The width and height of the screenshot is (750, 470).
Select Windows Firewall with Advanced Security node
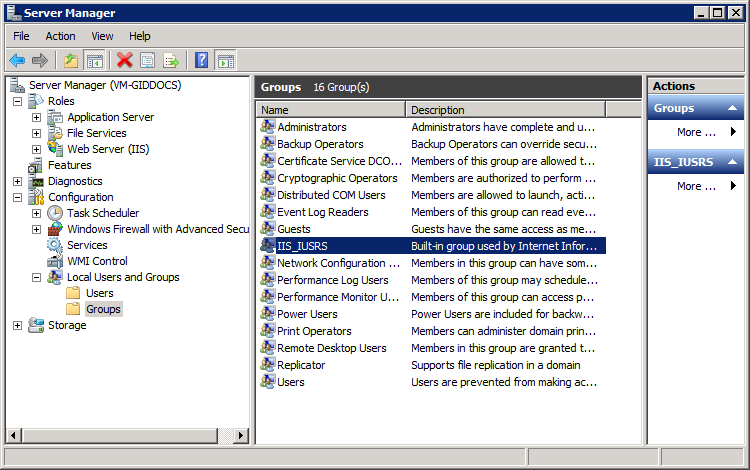[x=157, y=229]
